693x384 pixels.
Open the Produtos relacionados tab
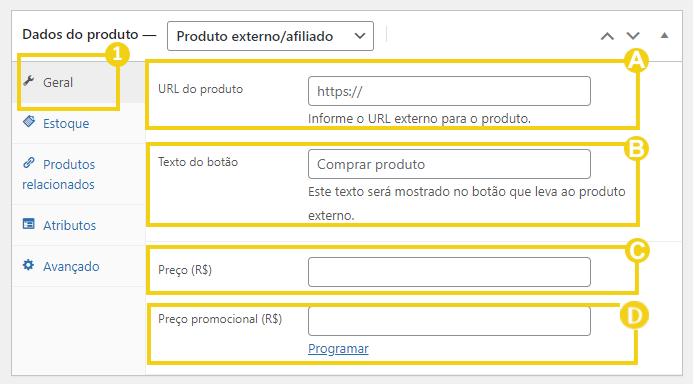(x=79, y=174)
